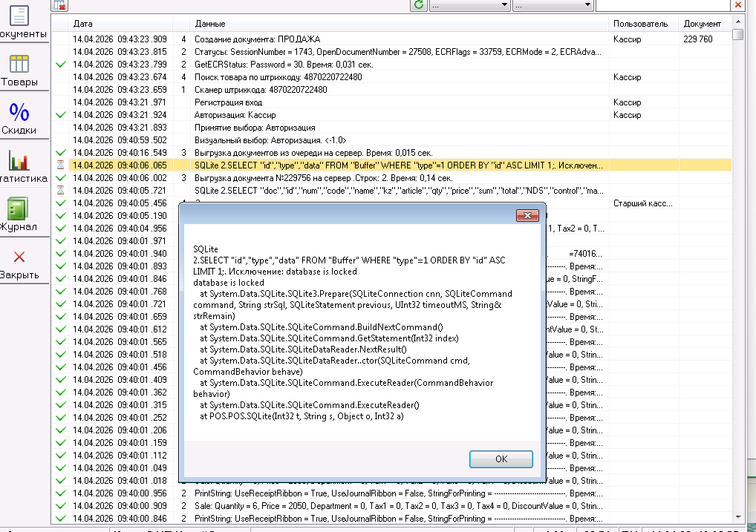Select highlighted SQLite Buffer exception row
This screenshot has width=756, height=532.
tap(391, 165)
